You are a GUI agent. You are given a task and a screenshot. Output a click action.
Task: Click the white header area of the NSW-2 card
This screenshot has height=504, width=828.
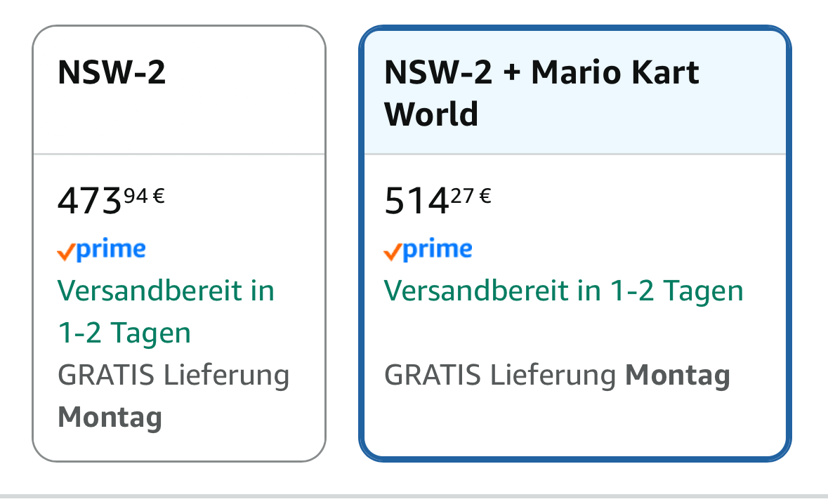point(179,90)
